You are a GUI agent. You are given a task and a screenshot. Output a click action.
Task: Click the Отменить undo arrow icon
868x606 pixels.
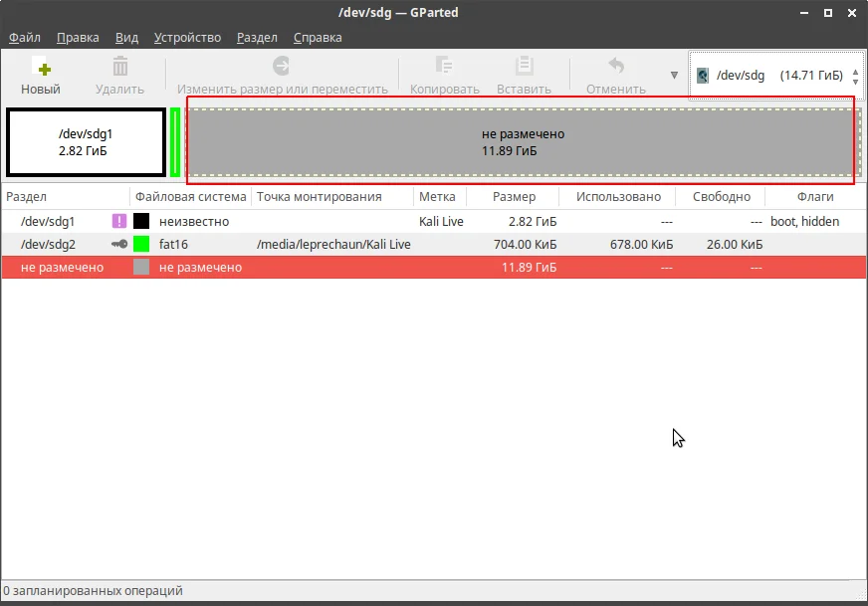point(616,66)
